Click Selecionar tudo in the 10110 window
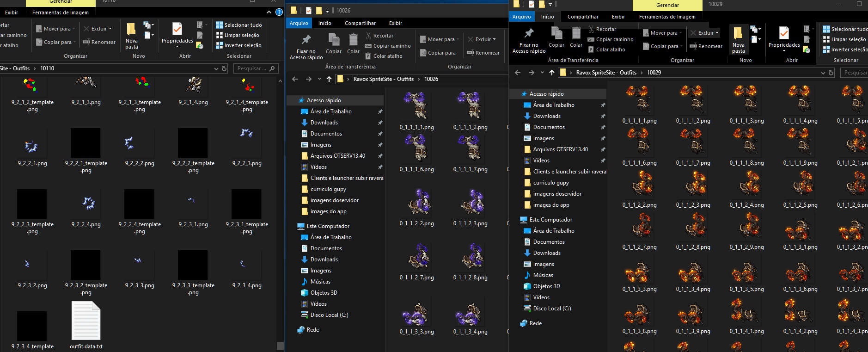 pos(239,25)
